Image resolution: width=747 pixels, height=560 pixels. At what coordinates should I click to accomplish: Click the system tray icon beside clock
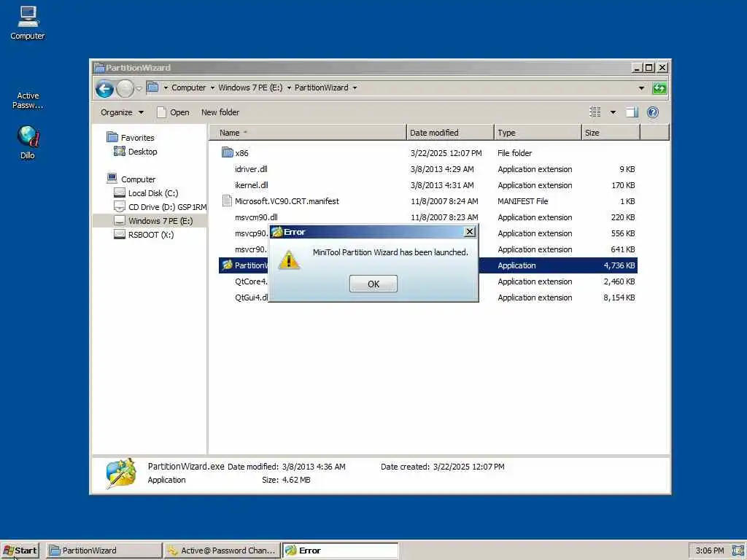point(738,551)
